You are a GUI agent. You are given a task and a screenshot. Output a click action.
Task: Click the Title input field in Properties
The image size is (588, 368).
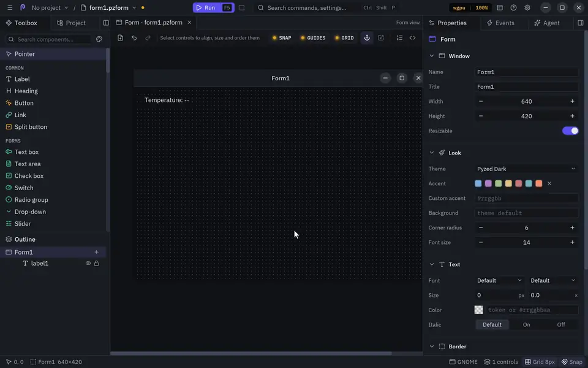click(x=526, y=86)
